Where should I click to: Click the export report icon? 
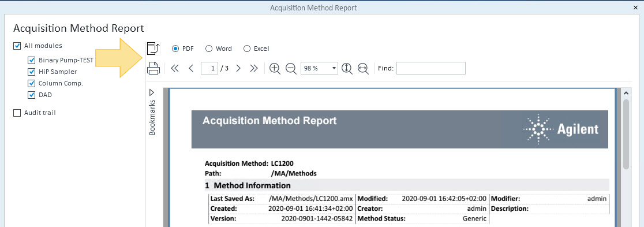tap(153, 49)
